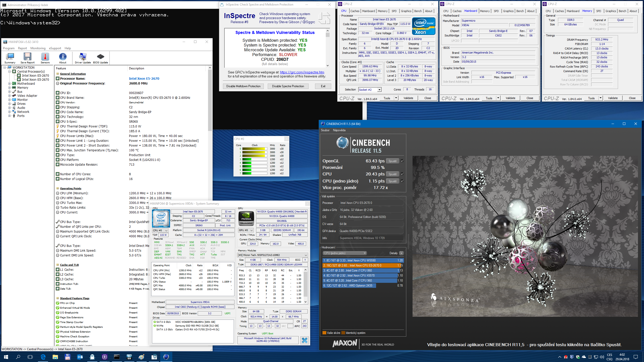Open the Command Prompt taskbar icon
Image resolution: width=644 pixels, height=362 pixels.
(x=117, y=357)
